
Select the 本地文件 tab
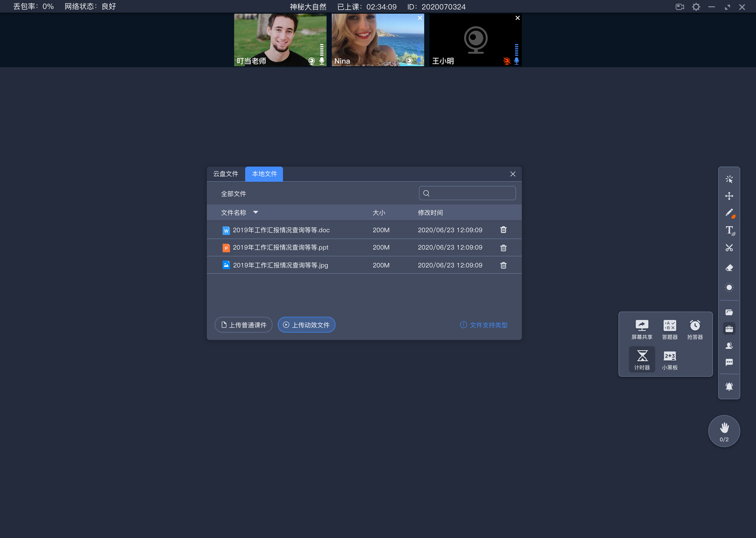(264, 174)
